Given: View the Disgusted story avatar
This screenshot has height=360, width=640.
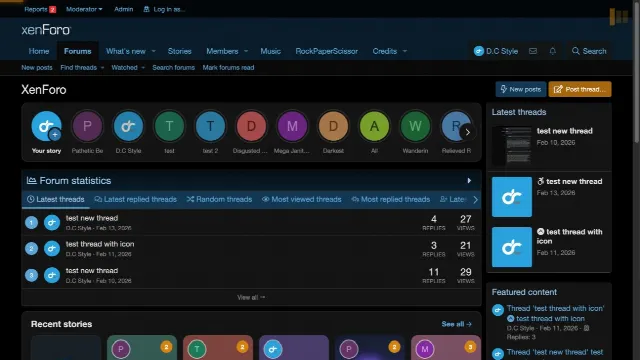Looking at the screenshot, I should (x=251, y=126).
